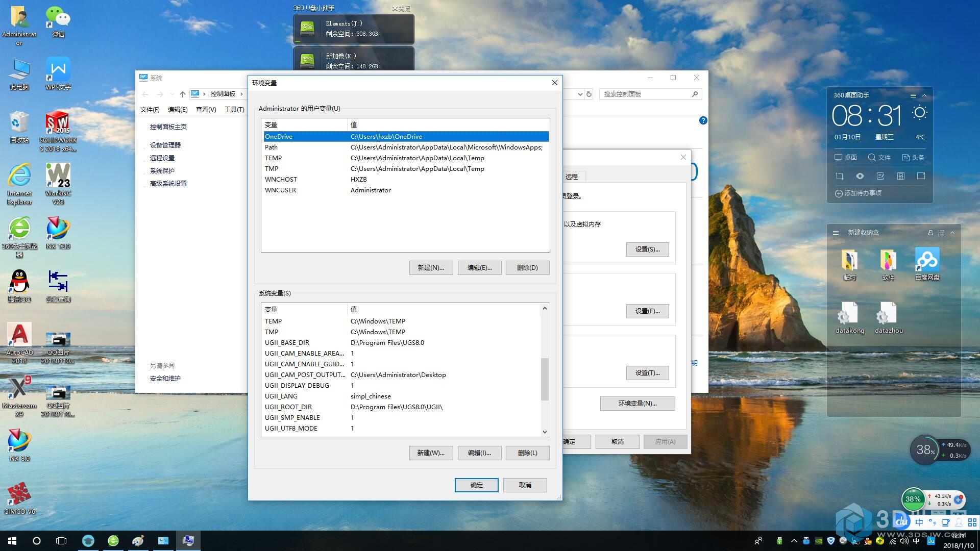The width and height of the screenshot is (980, 551).
Task: Click 环境变量(N)... in system properties
Action: point(638,404)
